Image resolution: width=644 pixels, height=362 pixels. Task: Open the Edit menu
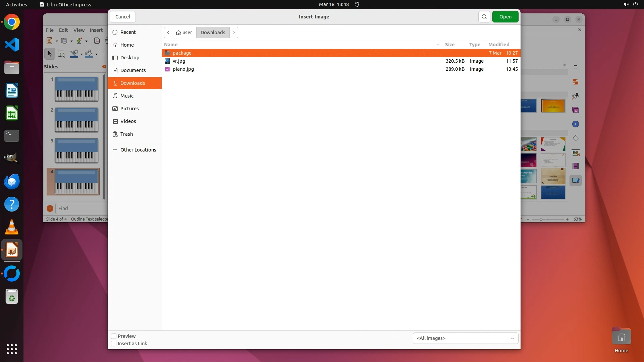click(63, 30)
